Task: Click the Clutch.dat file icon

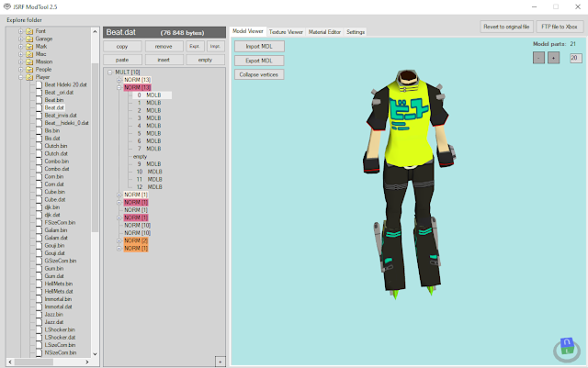Action: coord(39,153)
